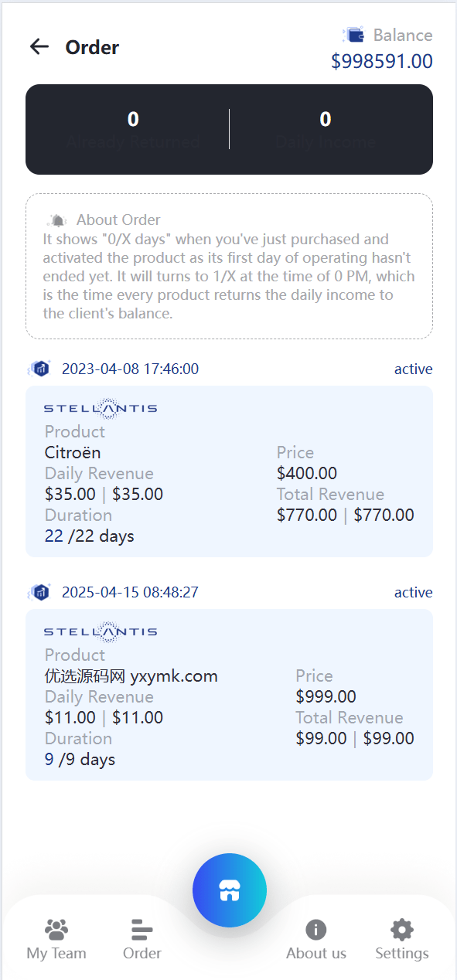Tap the order icon beside 2023-04-08 date
The image size is (457, 980).
point(39,369)
